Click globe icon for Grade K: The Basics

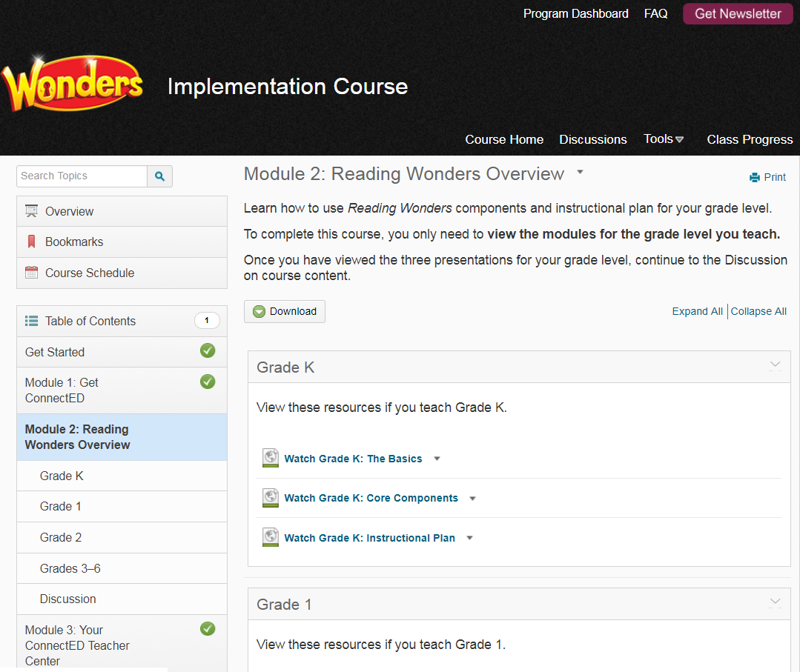271,458
